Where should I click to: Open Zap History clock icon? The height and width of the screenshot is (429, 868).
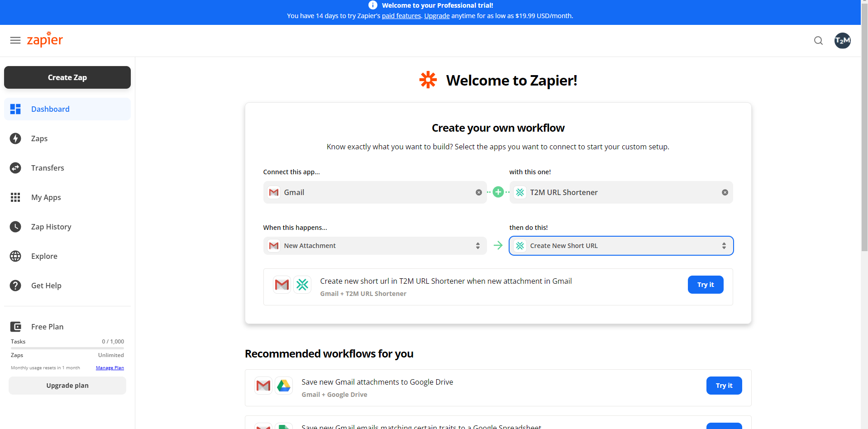pyautogui.click(x=15, y=227)
